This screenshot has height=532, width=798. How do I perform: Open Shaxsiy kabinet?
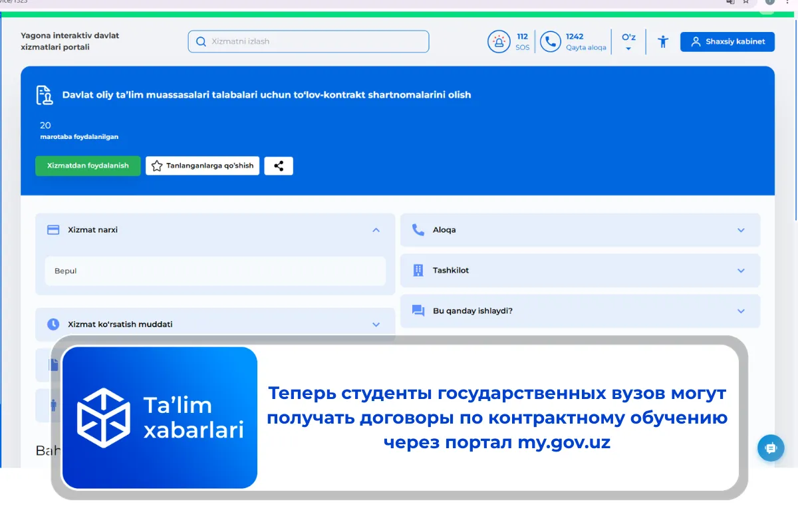coord(727,41)
